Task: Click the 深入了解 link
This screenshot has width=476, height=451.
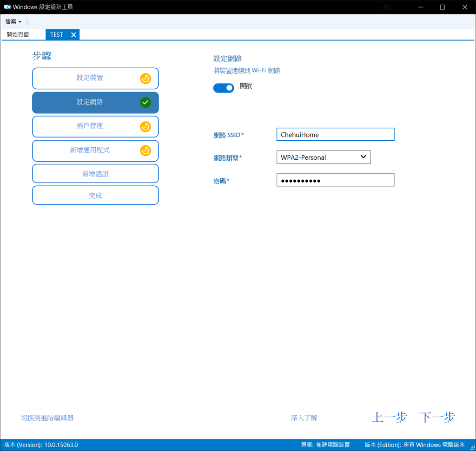Action: [304, 418]
